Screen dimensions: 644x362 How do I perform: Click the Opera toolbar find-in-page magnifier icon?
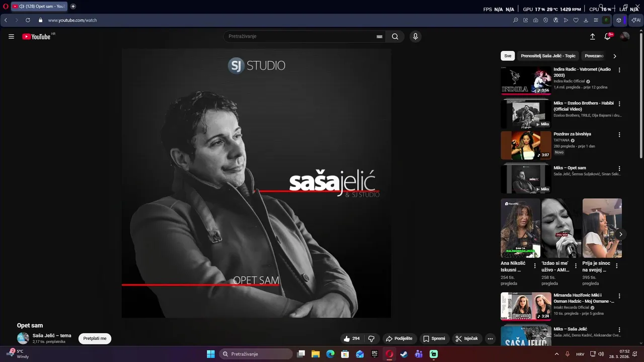[515, 20]
